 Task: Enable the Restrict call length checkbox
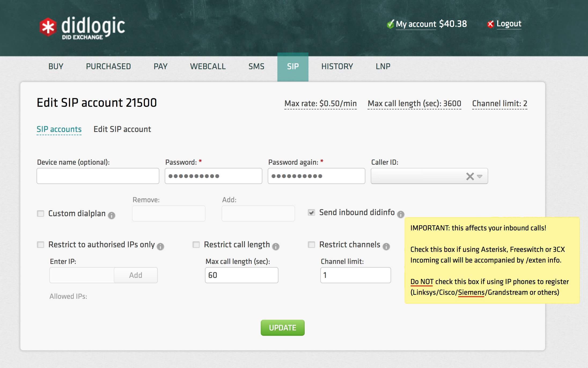coord(196,245)
